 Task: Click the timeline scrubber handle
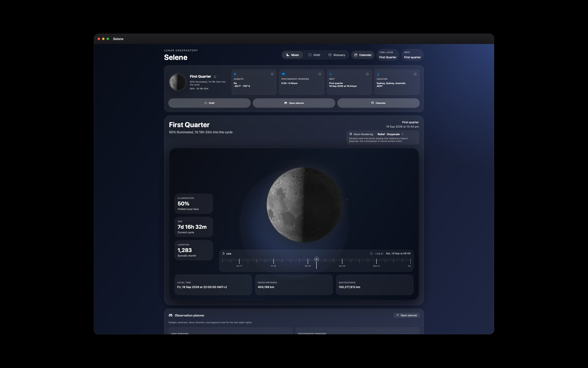(x=316, y=259)
